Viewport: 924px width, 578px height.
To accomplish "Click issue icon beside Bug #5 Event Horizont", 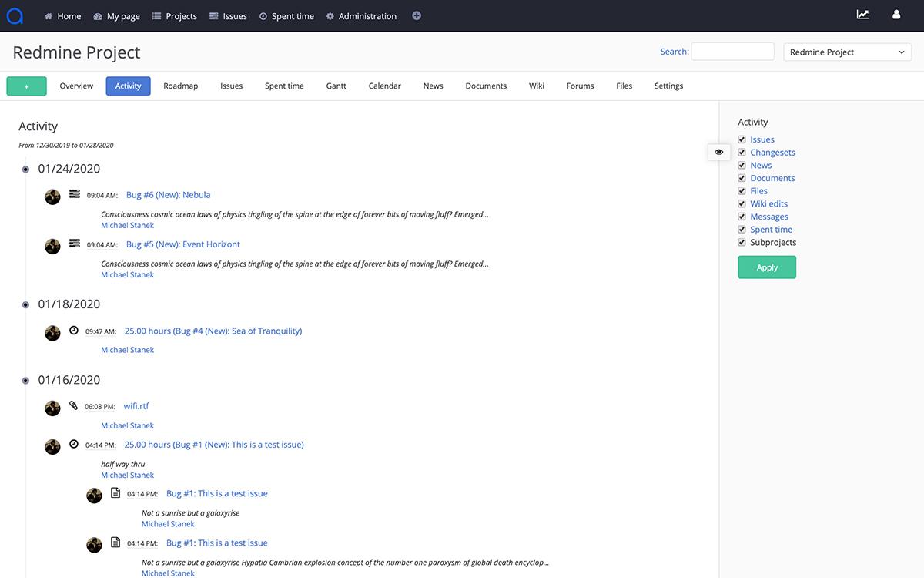I will click(75, 244).
